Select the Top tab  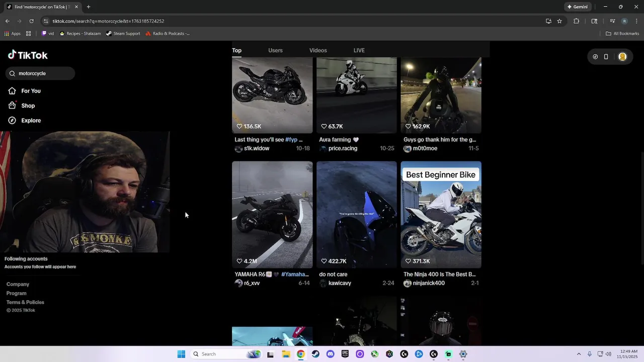coord(236,50)
